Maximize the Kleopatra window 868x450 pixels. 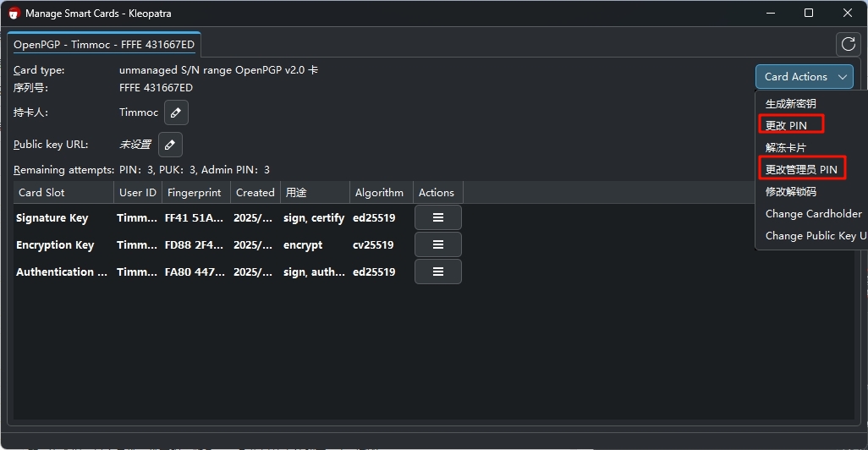(809, 14)
